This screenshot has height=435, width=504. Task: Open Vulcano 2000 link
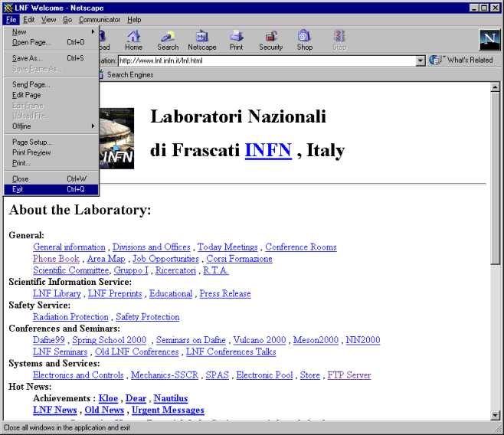pos(260,340)
